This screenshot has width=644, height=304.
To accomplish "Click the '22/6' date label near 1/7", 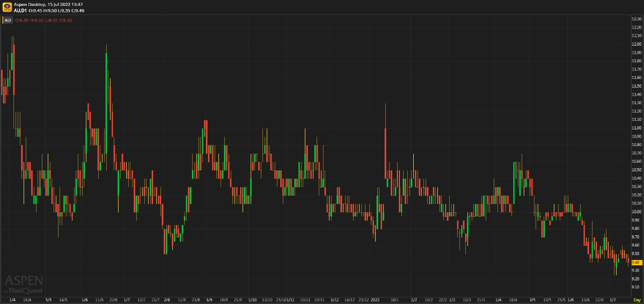I will 113,299.
